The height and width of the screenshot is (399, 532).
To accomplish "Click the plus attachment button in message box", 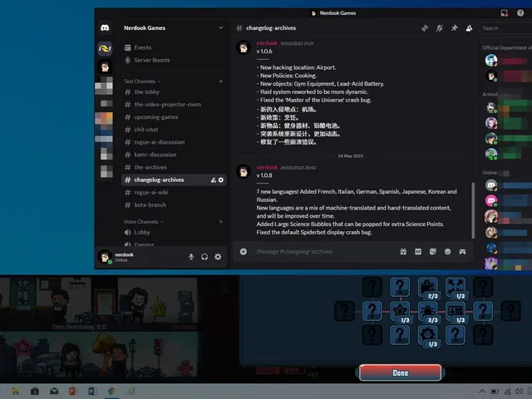I will click(244, 252).
